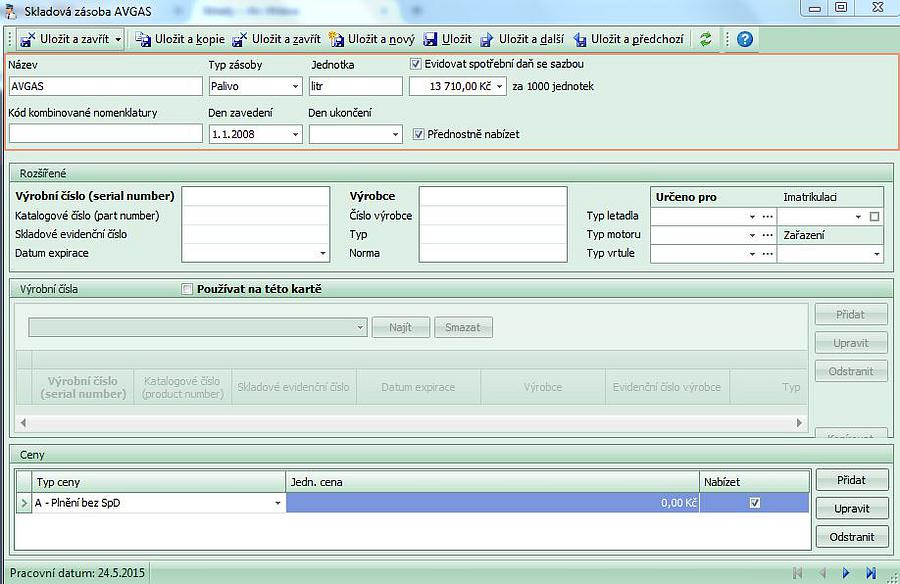Enable Používat na této kartě checkbox

tap(187, 290)
